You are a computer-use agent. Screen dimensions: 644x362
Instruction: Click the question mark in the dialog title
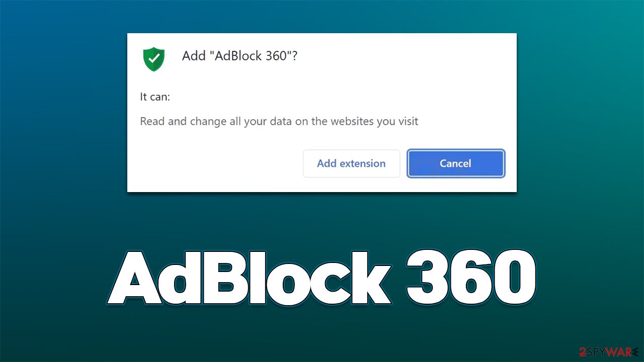coord(296,56)
